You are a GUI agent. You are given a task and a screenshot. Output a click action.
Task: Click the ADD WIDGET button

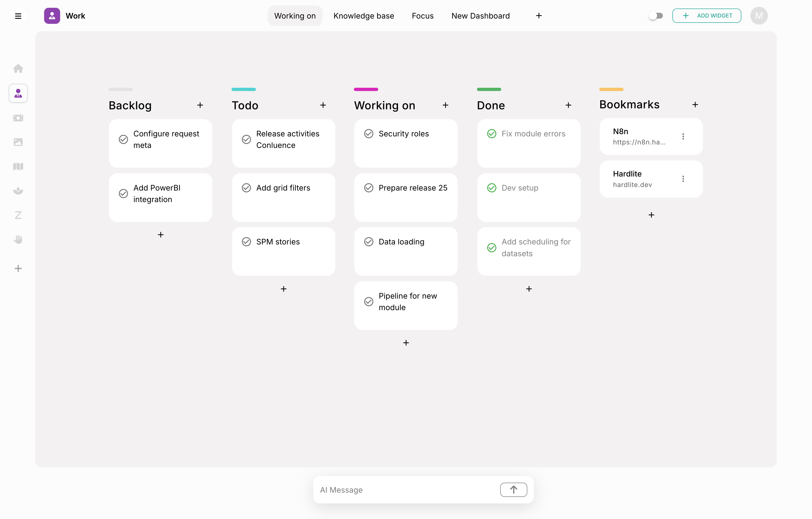tap(706, 16)
